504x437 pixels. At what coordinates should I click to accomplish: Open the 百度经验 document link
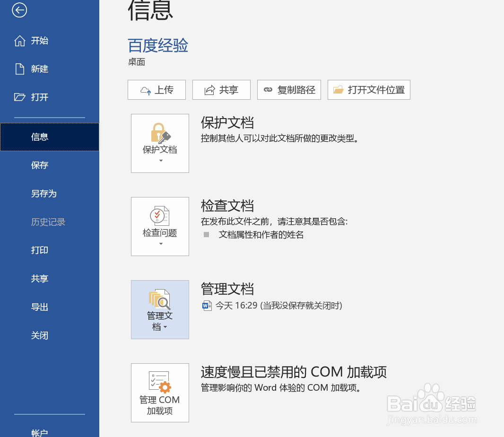[x=158, y=46]
